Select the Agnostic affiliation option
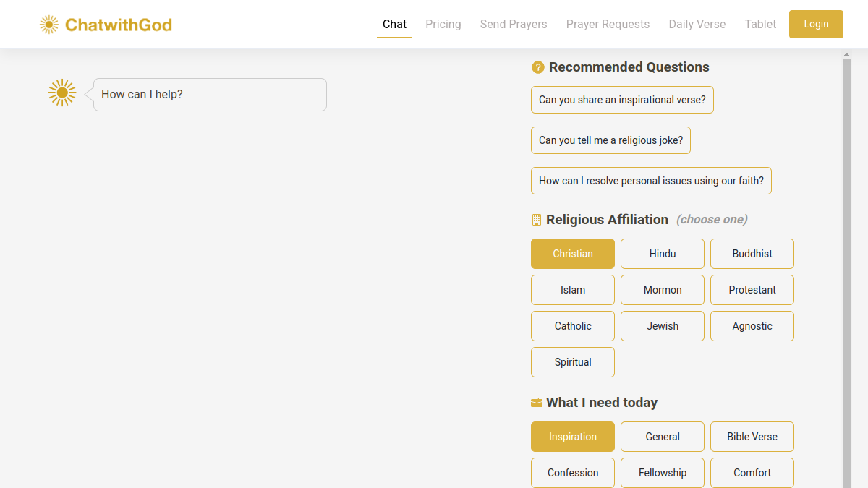 click(x=752, y=326)
